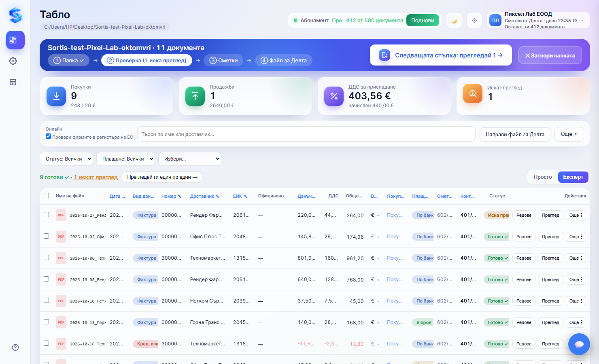Image resolution: width=599 pixels, height=364 pixels.
Task: Click the purchases download arrow icon
Action: click(x=56, y=96)
